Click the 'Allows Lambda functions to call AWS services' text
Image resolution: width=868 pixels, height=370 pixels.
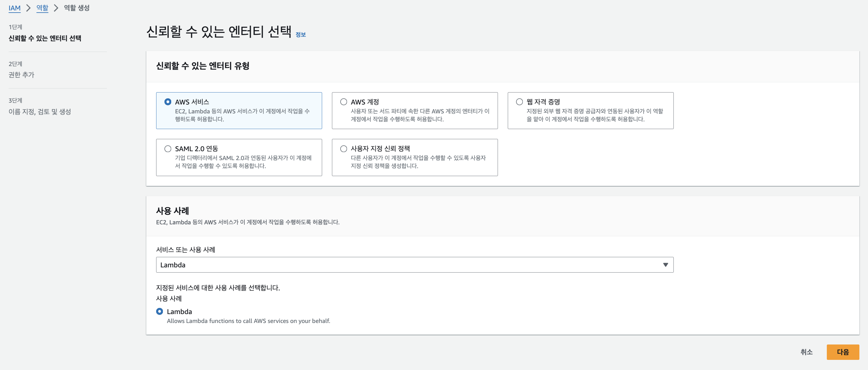click(248, 321)
